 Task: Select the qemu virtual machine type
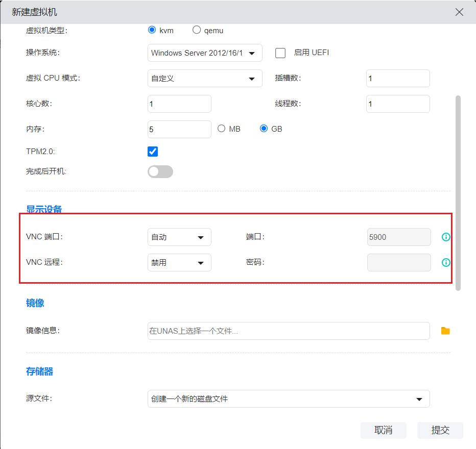197,30
